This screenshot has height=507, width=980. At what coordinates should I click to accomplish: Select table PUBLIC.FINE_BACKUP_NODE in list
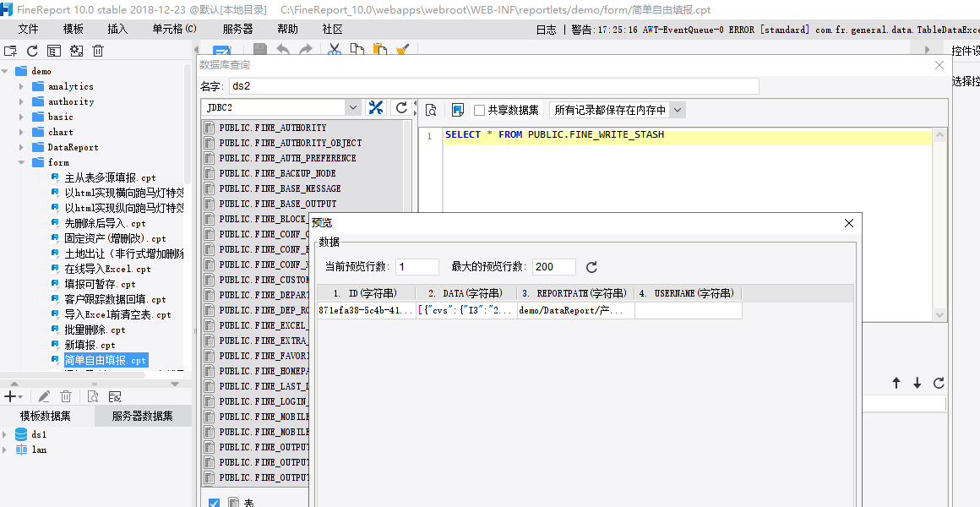point(277,173)
